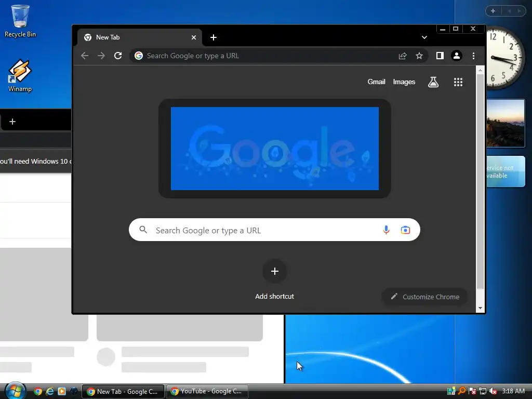Viewport: 532px width, 399px height.
Task: Go back using the Chrome back arrow
Action: coord(85,56)
